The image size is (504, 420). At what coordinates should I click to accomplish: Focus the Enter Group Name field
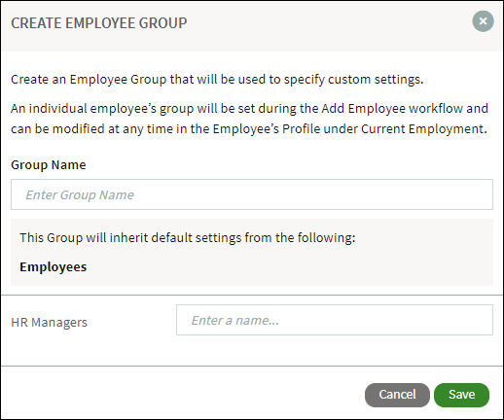[252, 194]
